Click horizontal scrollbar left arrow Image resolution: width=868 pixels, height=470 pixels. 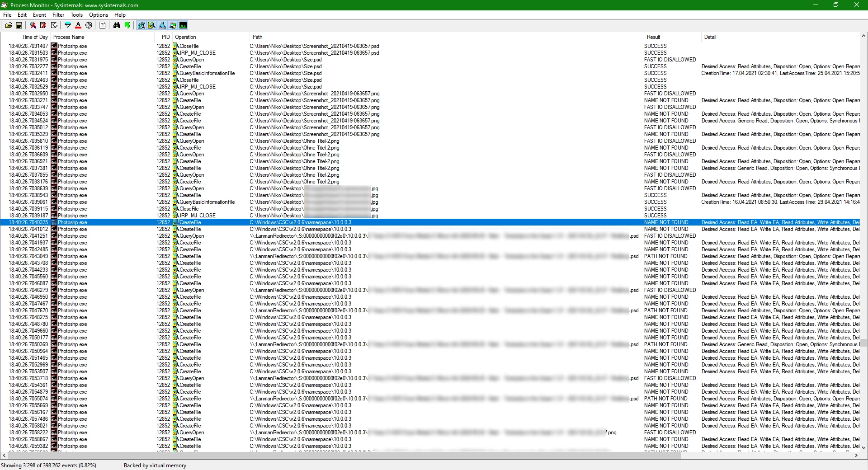click(x=4, y=456)
